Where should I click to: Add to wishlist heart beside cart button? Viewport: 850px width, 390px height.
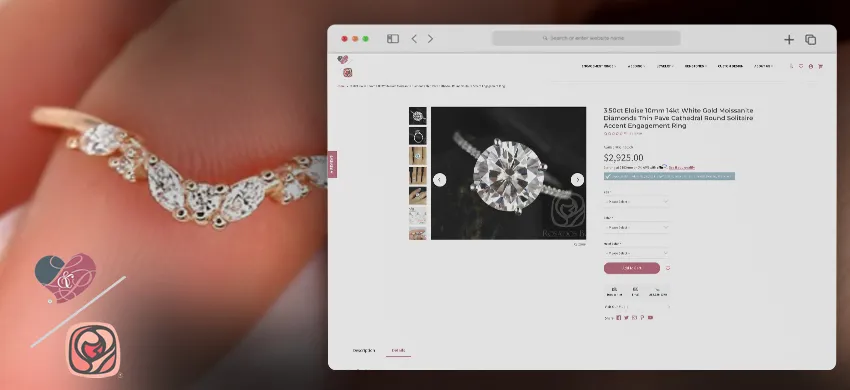(668, 268)
